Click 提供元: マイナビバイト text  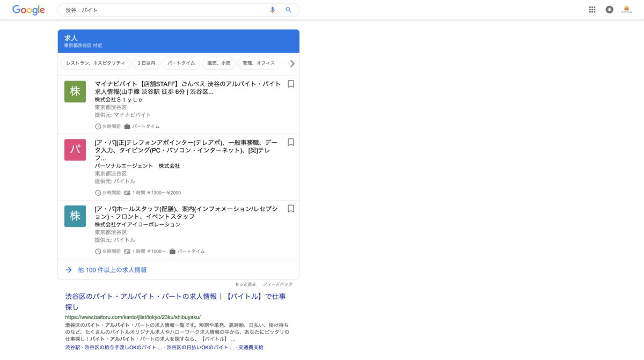pyautogui.click(x=123, y=115)
